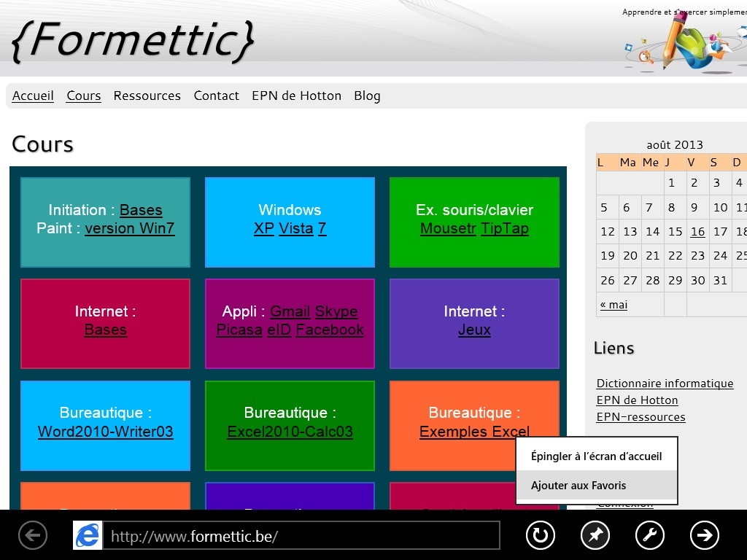Go to previous month « mai

click(614, 305)
